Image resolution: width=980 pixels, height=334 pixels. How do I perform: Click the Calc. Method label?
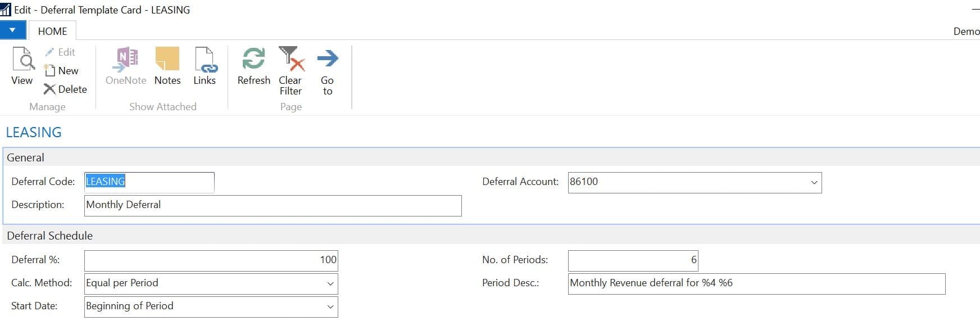42,283
